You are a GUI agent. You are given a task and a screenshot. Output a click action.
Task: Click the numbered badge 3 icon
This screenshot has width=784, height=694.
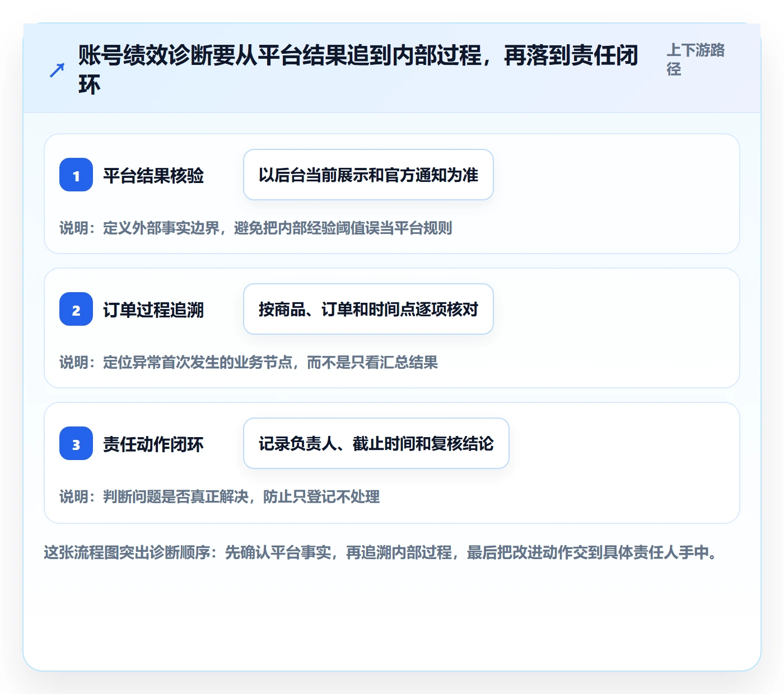tap(76, 443)
